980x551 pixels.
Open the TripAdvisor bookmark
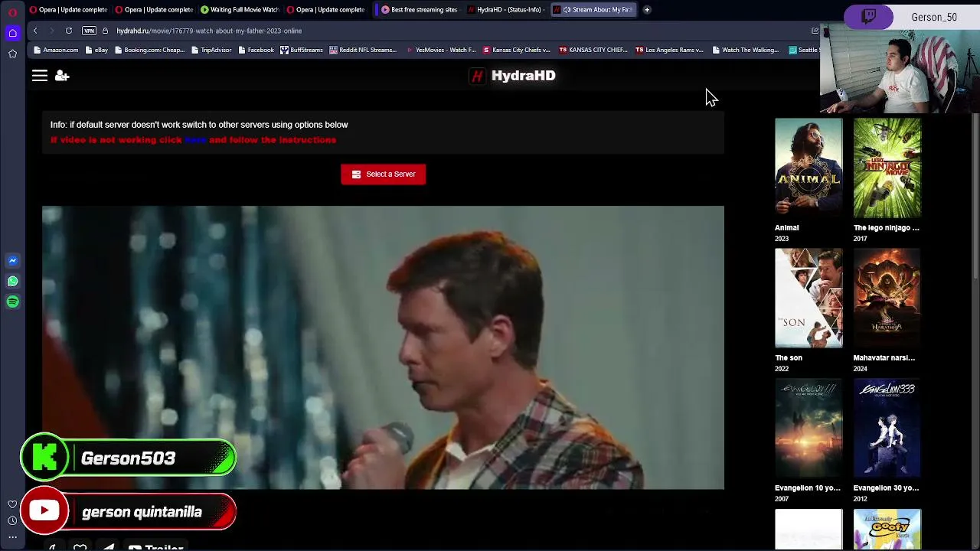pos(211,50)
